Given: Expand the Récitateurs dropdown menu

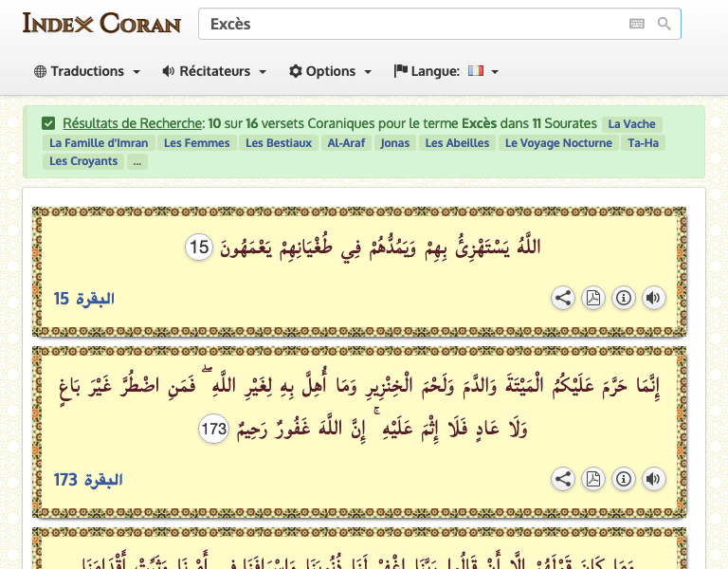Looking at the screenshot, I should (214, 71).
